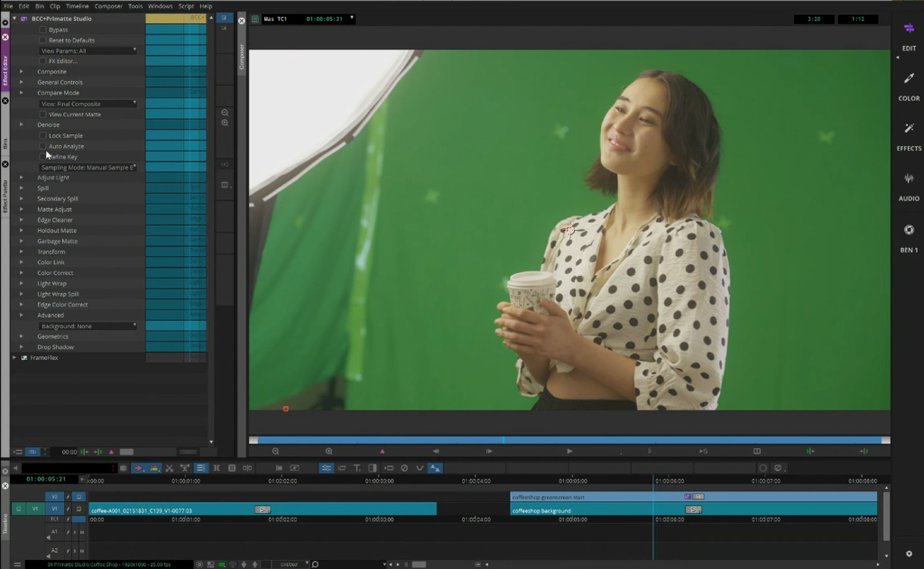The height and width of the screenshot is (569, 924).
Task: Open the Composer menu
Action: click(108, 6)
